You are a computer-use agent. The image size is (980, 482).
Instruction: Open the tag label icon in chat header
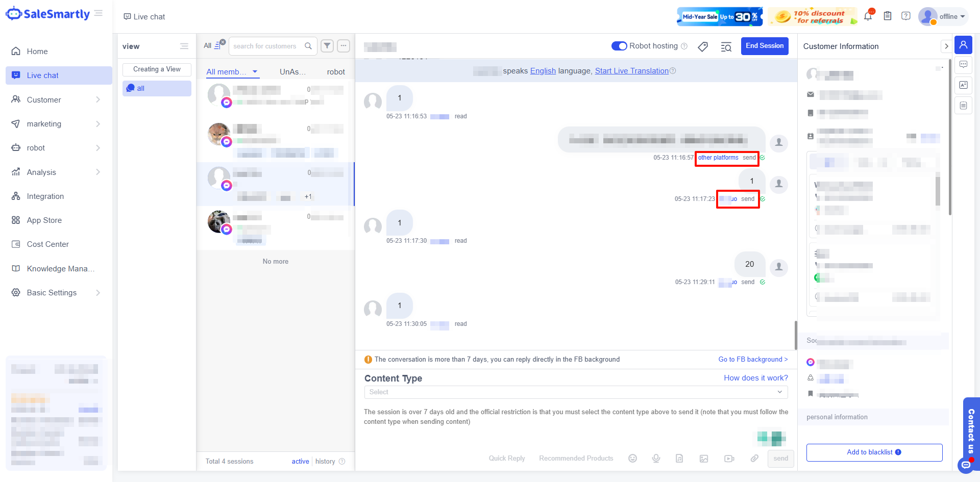point(703,46)
